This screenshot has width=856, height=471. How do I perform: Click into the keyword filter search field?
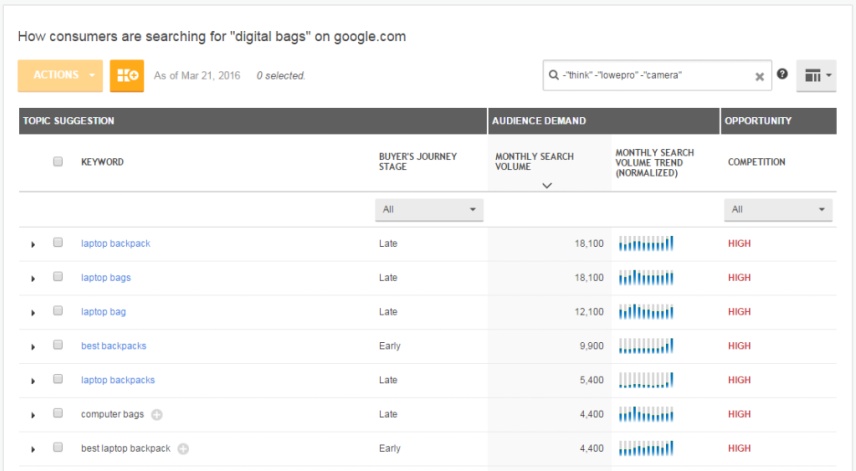click(657, 75)
